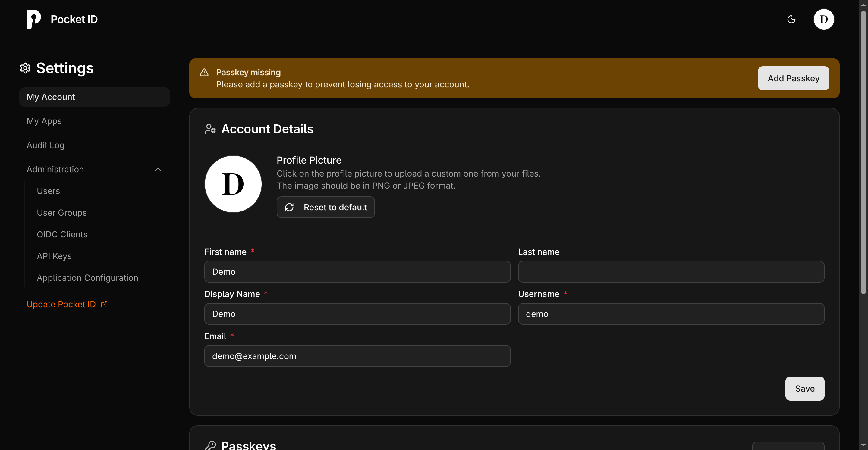Go to the Audit Log page

coord(46,145)
